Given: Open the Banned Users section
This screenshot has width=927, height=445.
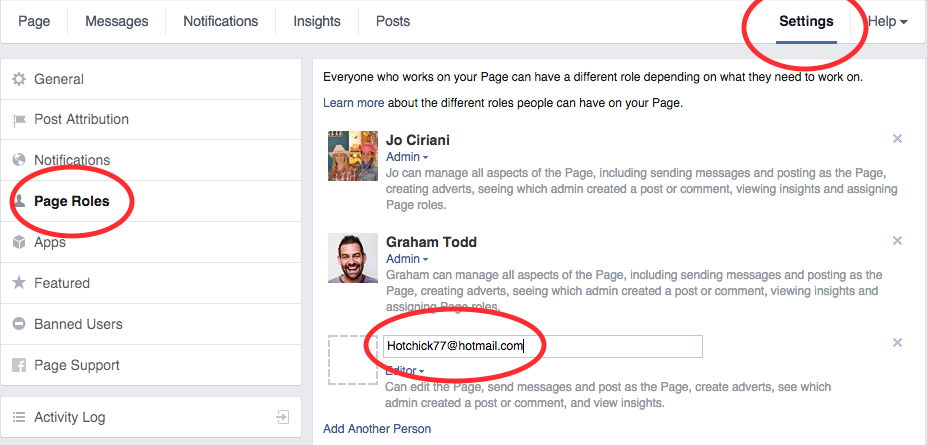Looking at the screenshot, I should click(x=151, y=324).
